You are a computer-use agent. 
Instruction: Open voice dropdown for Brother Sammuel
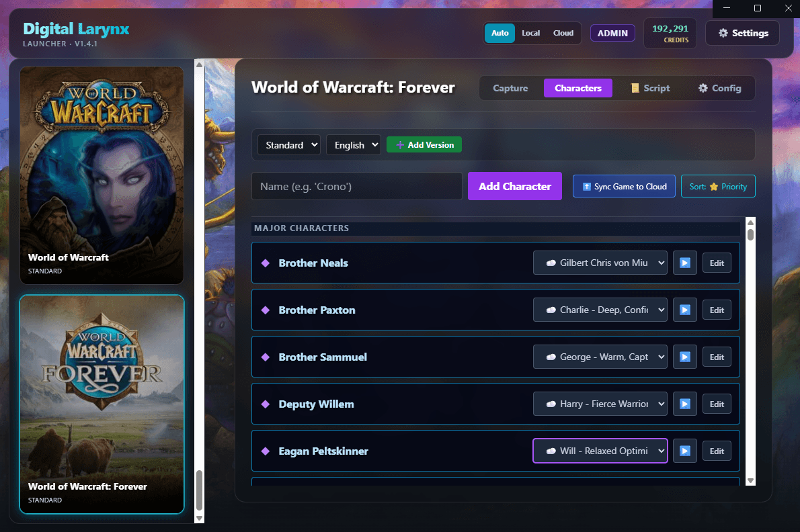[600, 357]
